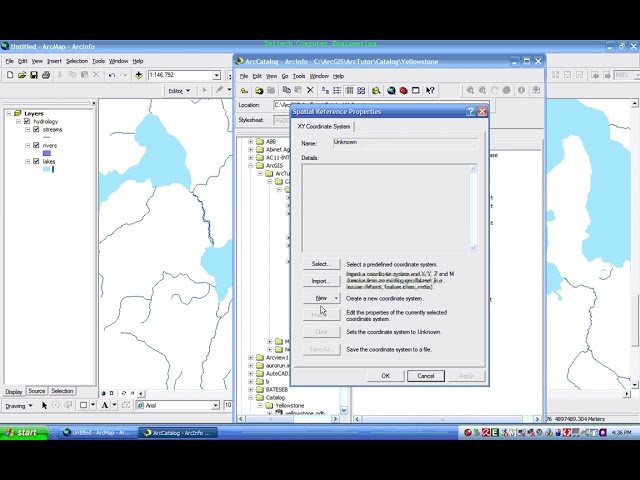Collapse the Catalog folder in catalog tree
The image size is (640, 480).
251,398
